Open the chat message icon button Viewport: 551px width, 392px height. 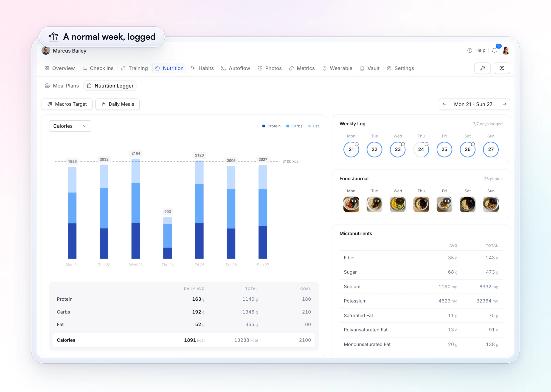(502, 68)
